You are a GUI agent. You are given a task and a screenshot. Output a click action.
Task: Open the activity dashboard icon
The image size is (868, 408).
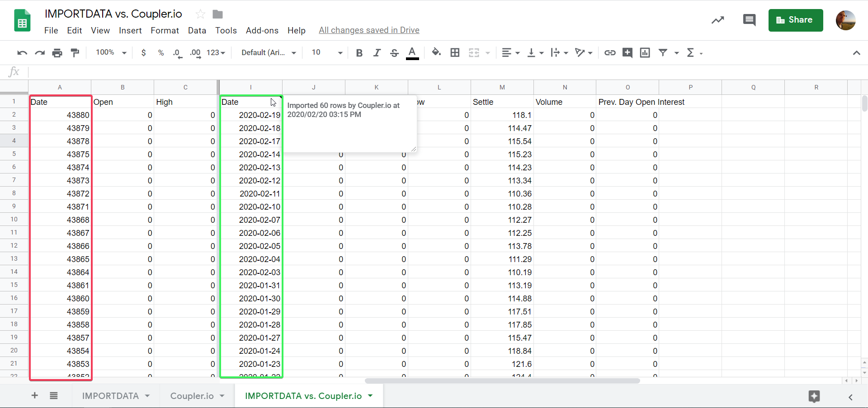click(717, 20)
